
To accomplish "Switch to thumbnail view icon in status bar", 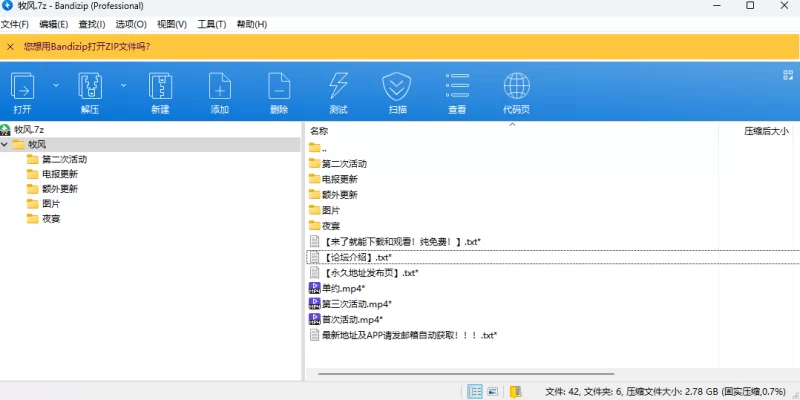I will pyautogui.click(x=492, y=391).
